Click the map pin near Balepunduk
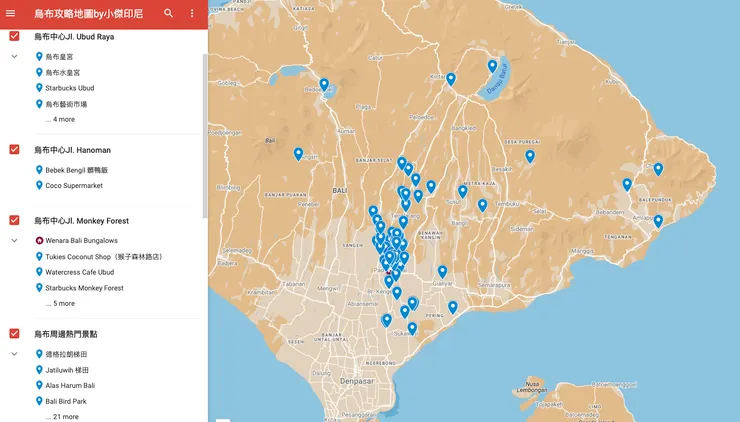740x422 pixels. (x=627, y=184)
